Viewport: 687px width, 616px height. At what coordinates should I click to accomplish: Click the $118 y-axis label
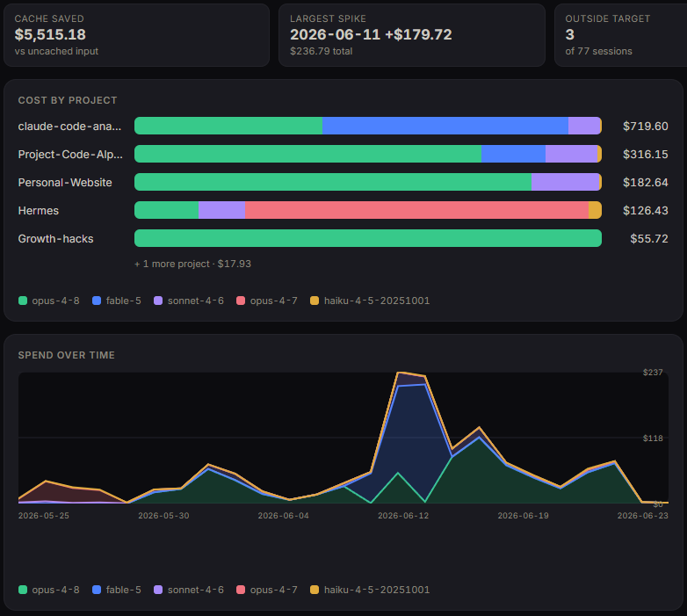coord(653,438)
